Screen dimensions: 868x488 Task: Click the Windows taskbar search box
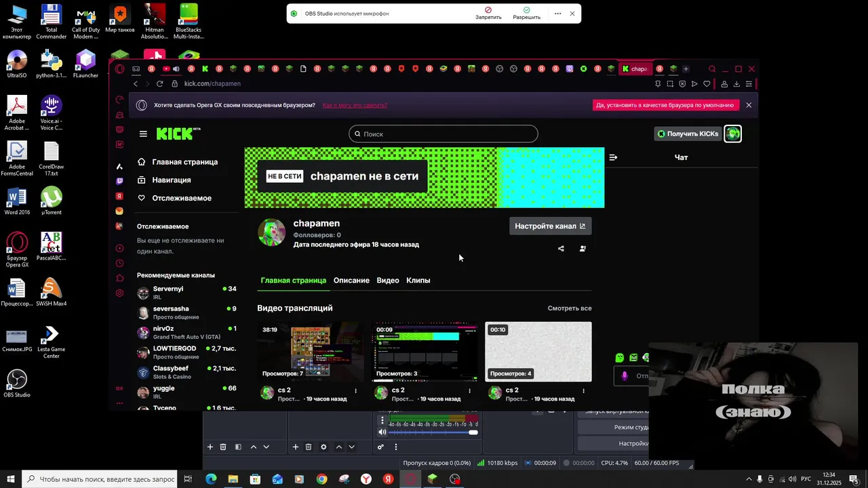tap(100, 479)
